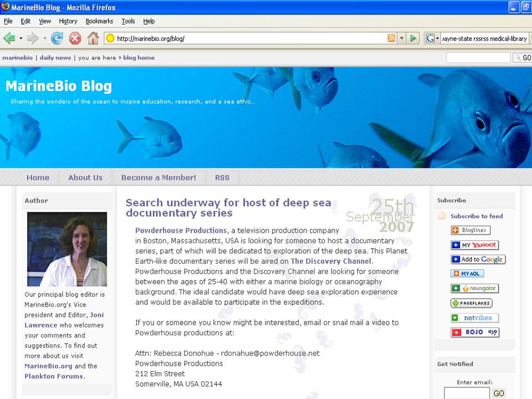The image size is (532, 399).
Task: Open the post title about deep sea documentary
Action: click(x=228, y=208)
